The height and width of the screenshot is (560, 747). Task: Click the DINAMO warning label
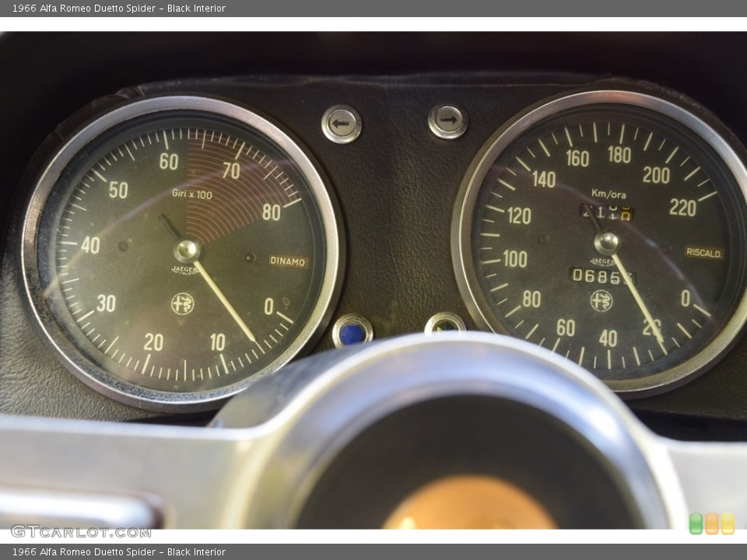tap(288, 261)
